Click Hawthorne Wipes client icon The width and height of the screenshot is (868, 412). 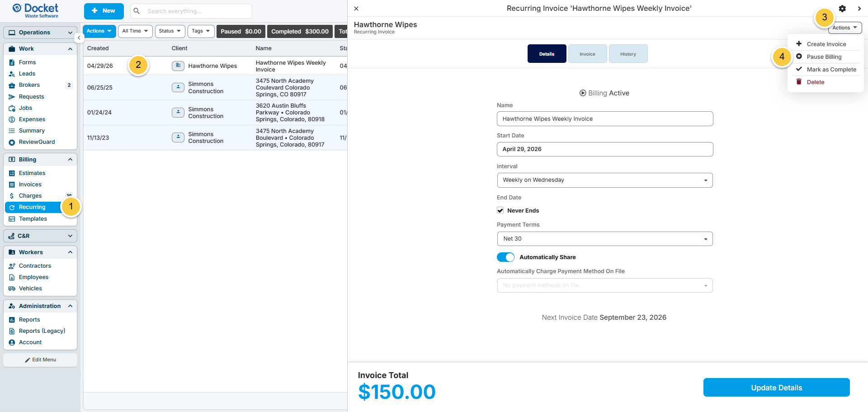[x=178, y=66]
